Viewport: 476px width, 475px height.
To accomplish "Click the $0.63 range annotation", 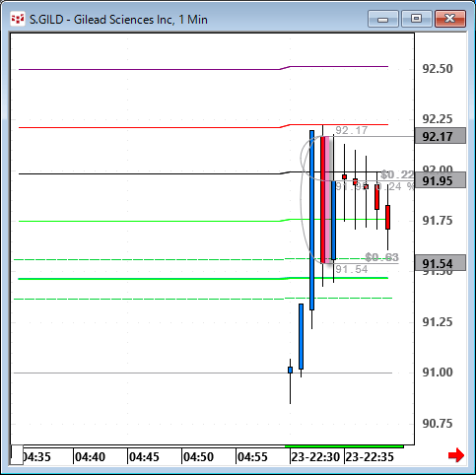I will click(x=381, y=257).
